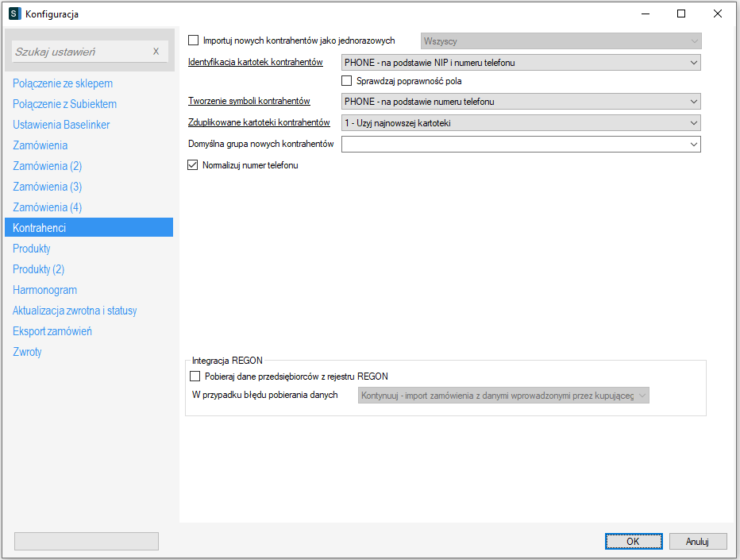Select 'Produkty (2)' in sidebar

(x=38, y=269)
